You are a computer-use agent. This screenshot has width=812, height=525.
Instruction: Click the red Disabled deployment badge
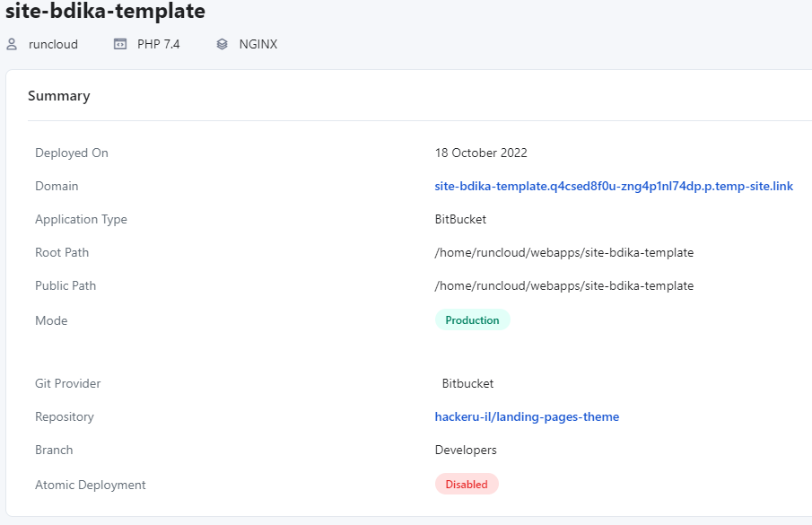click(467, 485)
